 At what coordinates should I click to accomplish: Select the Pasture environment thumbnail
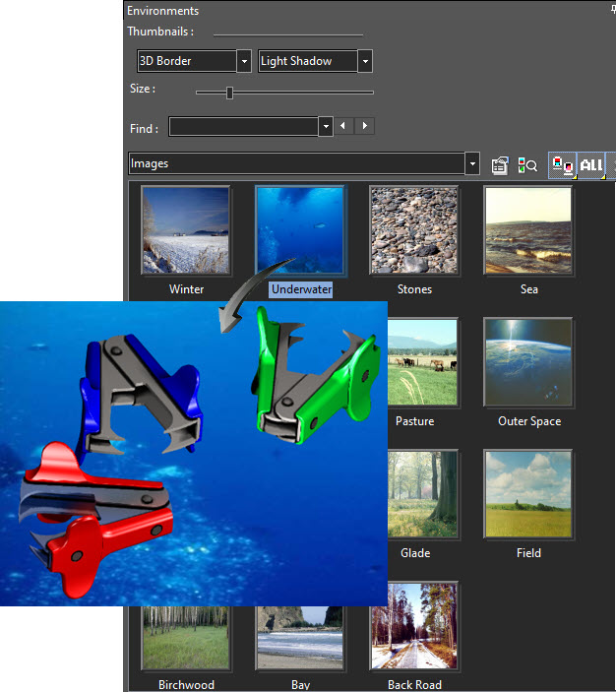pos(423,362)
